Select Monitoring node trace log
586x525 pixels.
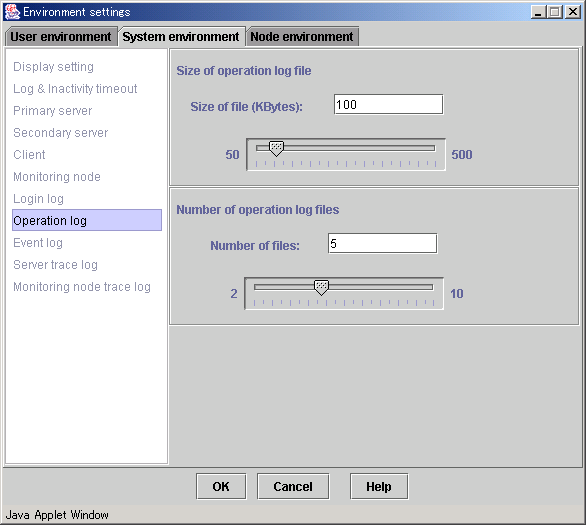[x=82, y=287]
